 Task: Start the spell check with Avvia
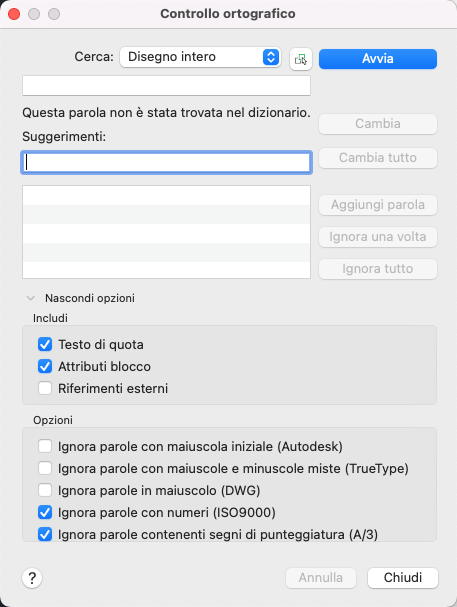tap(378, 59)
